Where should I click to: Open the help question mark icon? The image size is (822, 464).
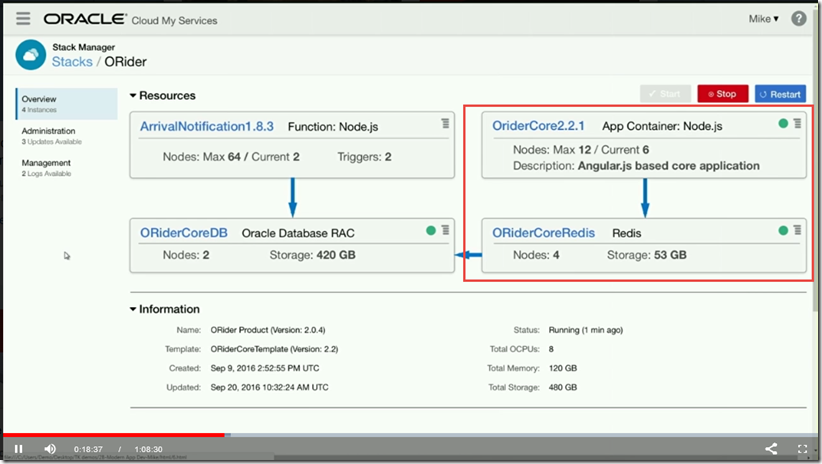coord(798,19)
